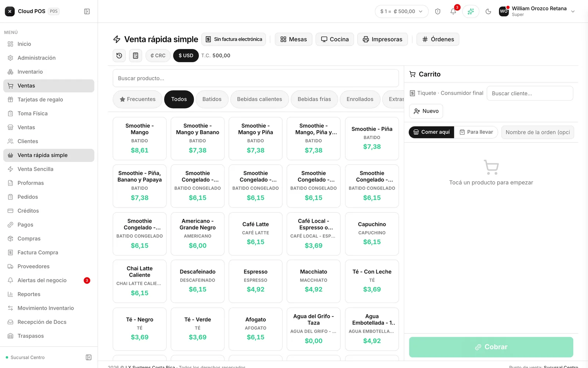Image resolution: width=588 pixels, height=368 pixels.
Task: Expand the Ventas section in sidebar
Action: [49, 86]
